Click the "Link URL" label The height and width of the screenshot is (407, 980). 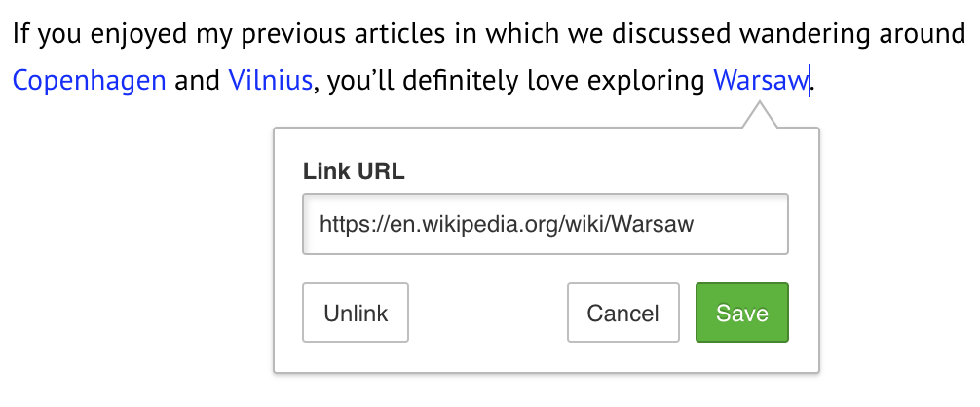click(354, 172)
